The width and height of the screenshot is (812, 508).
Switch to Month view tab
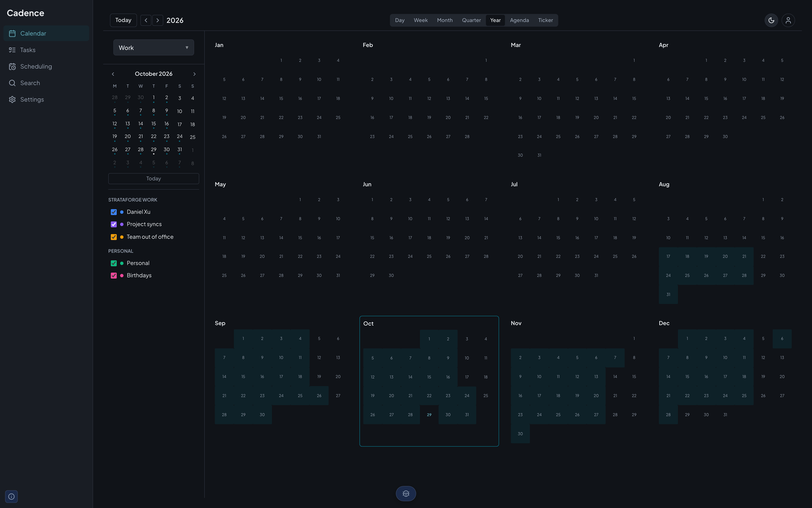(x=445, y=20)
